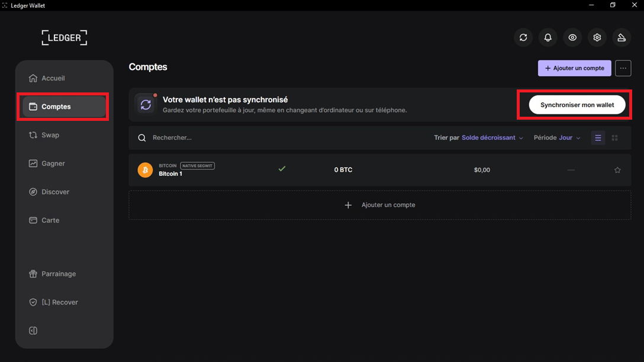
Task: Open the Swap section
Action: pyautogui.click(x=50, y=135)
